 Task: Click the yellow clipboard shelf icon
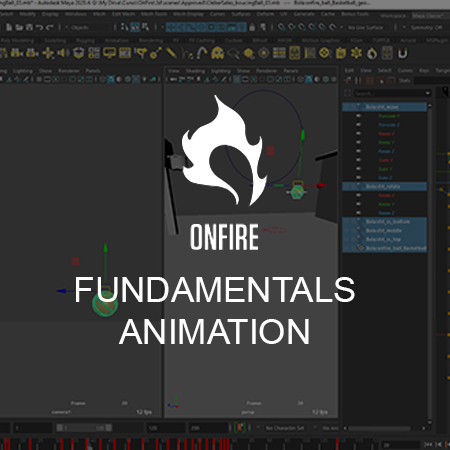point(341,53)
